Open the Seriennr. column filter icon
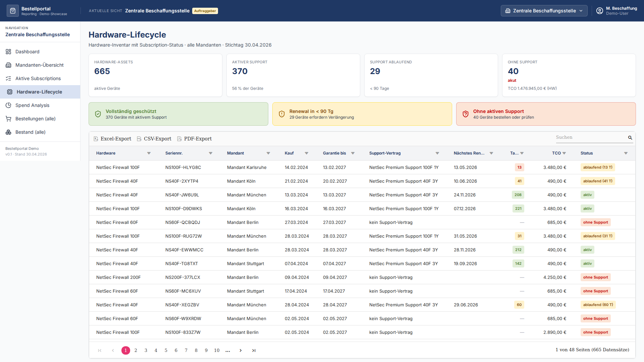The height and width of the screenshot is (362, 644). tap(211, 153)
